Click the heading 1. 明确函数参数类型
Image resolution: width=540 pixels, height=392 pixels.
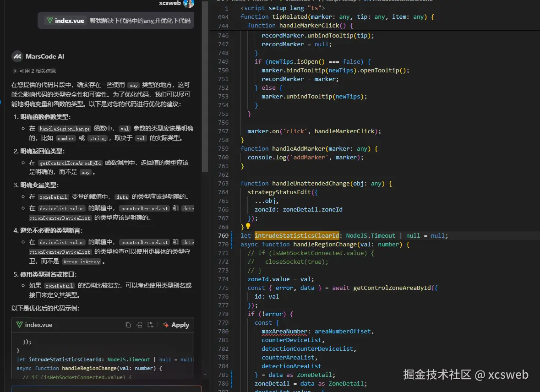click(42, 117)
